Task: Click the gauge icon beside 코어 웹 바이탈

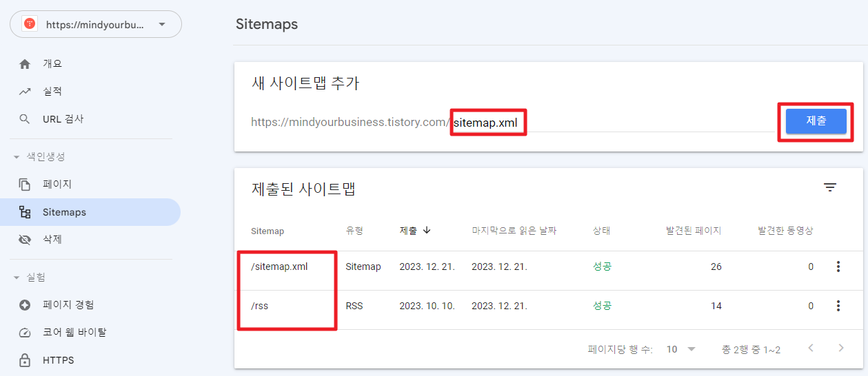Action: 25,333
